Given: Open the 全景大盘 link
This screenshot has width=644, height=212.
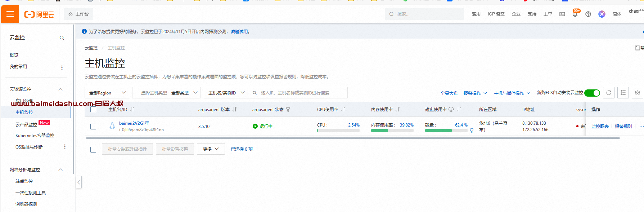Looking at the screenshot, I should (x=449, y=93).
